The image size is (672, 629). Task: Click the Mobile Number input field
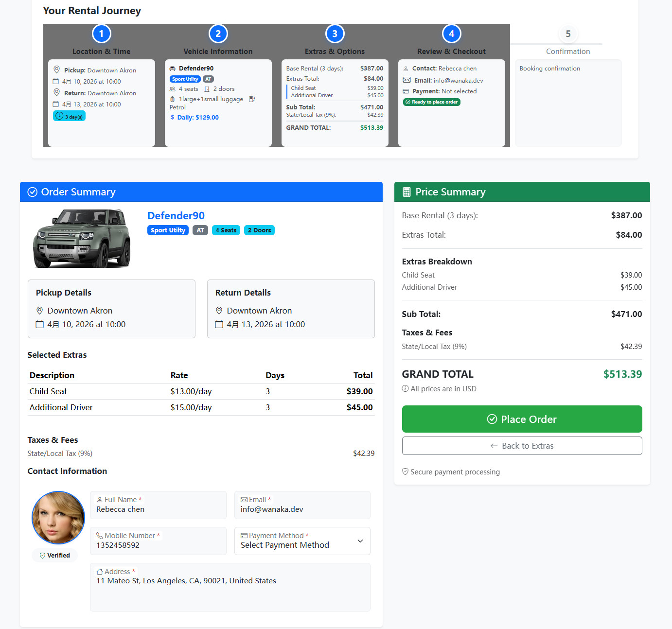coord(158,541)
